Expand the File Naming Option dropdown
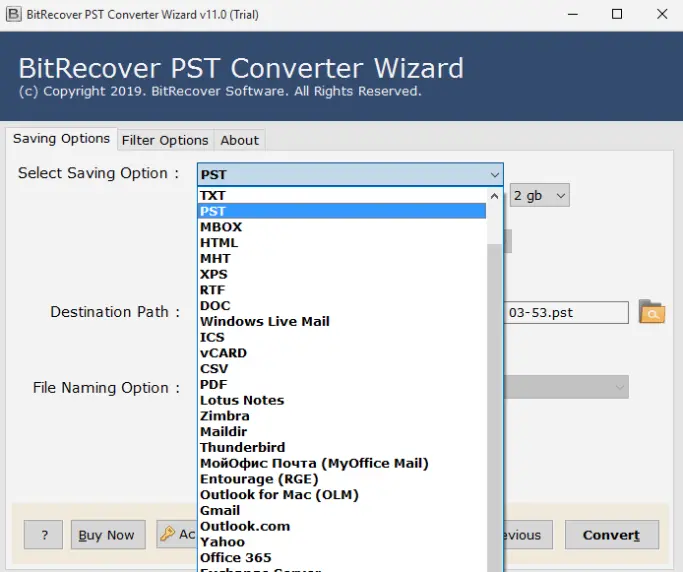683x572 pixels. click(620, 387)
